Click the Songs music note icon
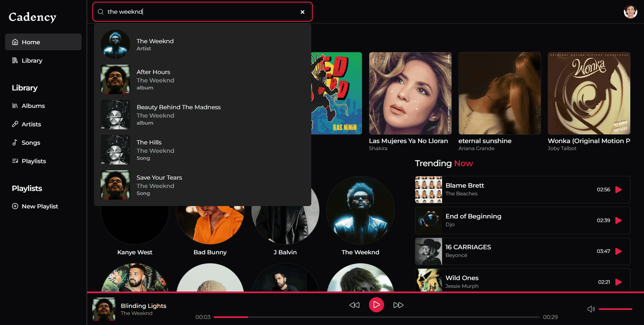The width and height of the screenshot is (644, 325). click(15, 142)
